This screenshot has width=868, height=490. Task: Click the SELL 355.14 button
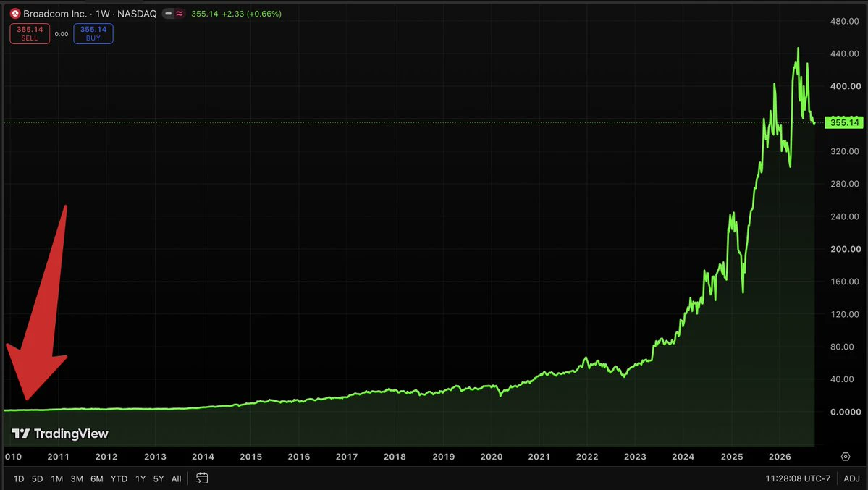30,34
